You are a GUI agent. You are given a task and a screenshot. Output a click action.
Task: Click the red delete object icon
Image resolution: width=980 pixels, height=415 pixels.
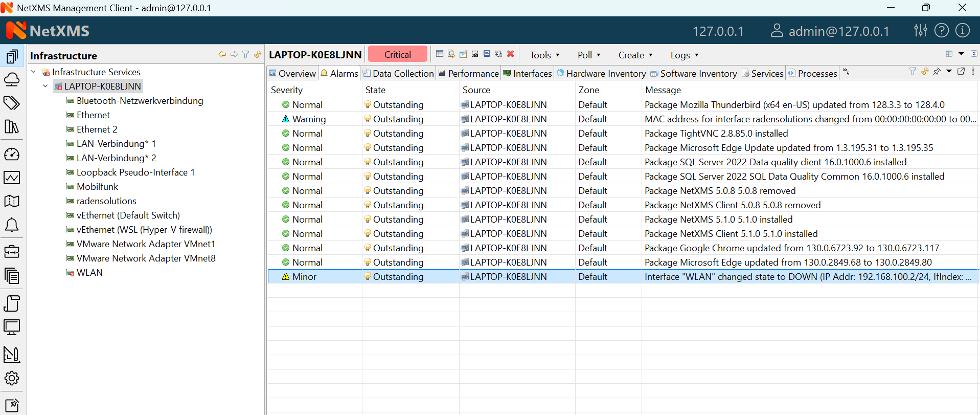[x=510, y=54]
